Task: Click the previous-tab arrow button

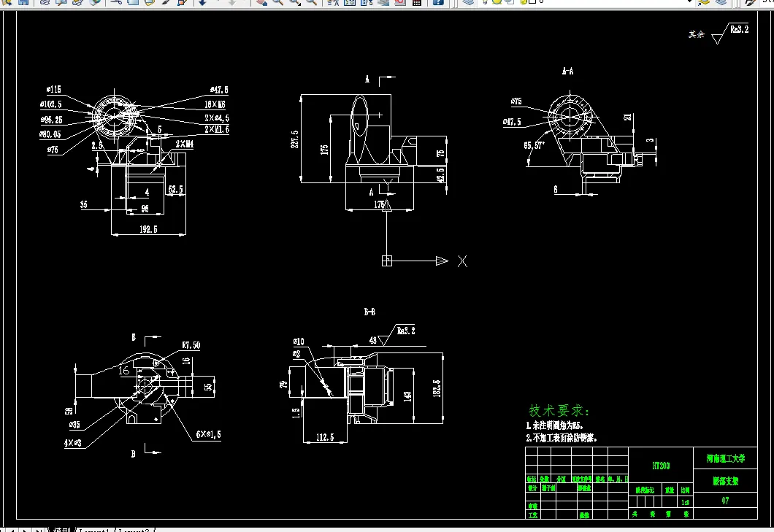Action: pos(12,530)
